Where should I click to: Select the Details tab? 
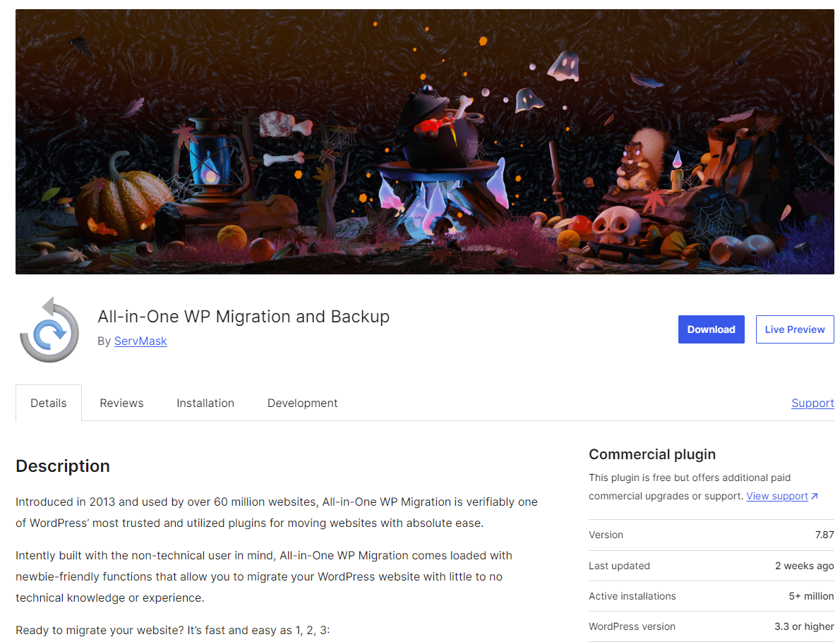click(x=48, y=403)
